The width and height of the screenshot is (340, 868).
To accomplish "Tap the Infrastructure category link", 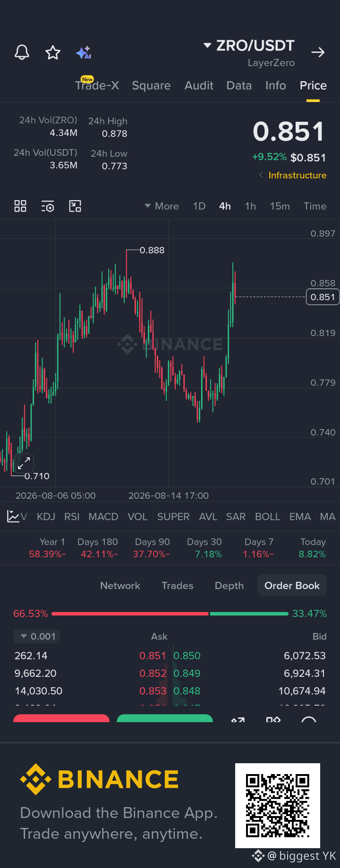I will (297, 175).
